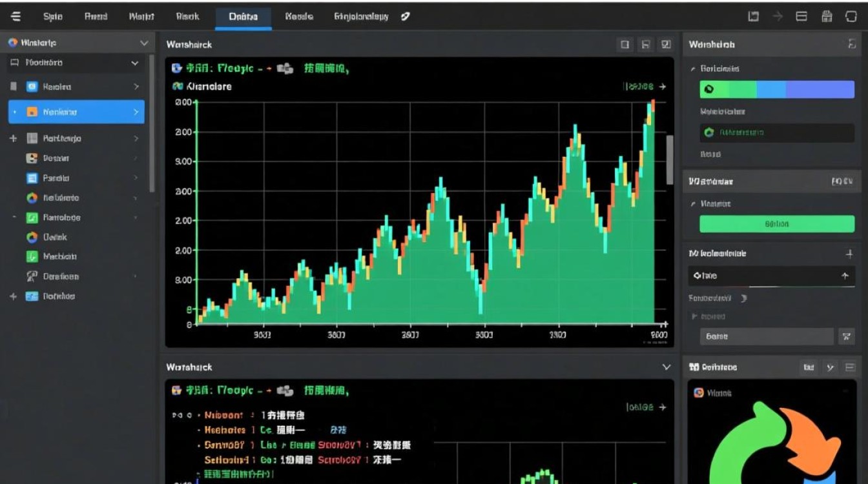868x484 pixels.
Task: Click the crescent toggle in right panel
Action: (x=743, y=299)
